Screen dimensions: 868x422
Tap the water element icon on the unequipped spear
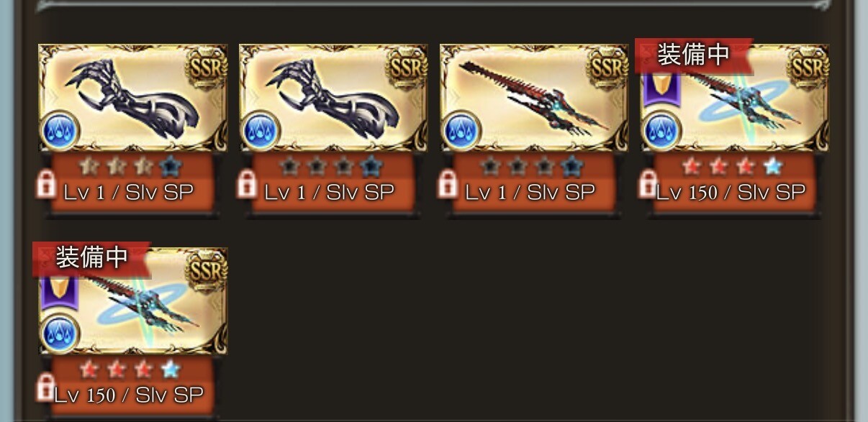pos(461,131)
